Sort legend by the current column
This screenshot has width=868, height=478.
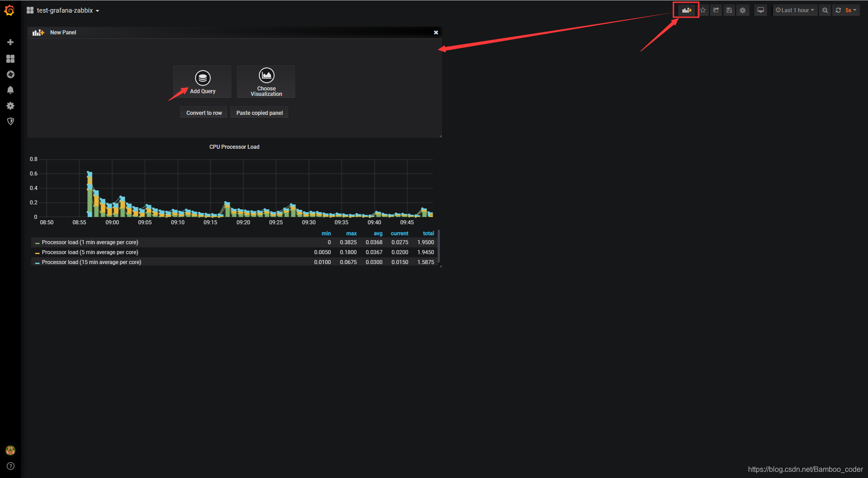(399, 233)
